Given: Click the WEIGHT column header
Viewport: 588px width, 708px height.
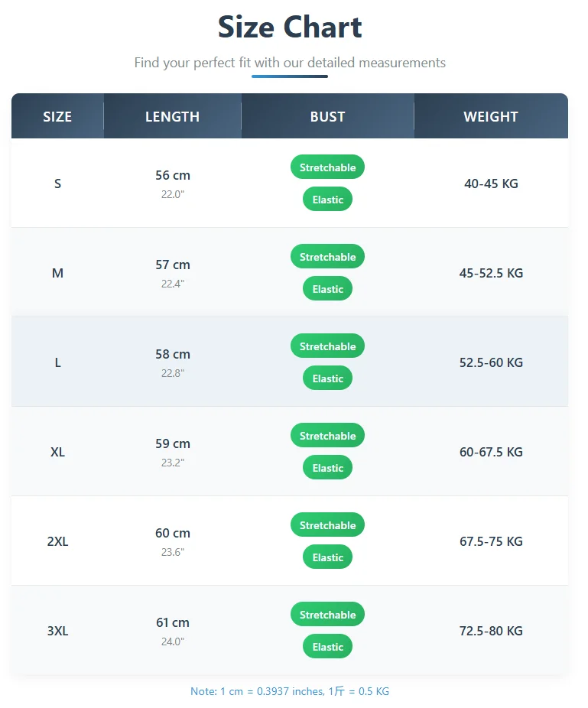Looking at the screenshot, I should [491, 117].
